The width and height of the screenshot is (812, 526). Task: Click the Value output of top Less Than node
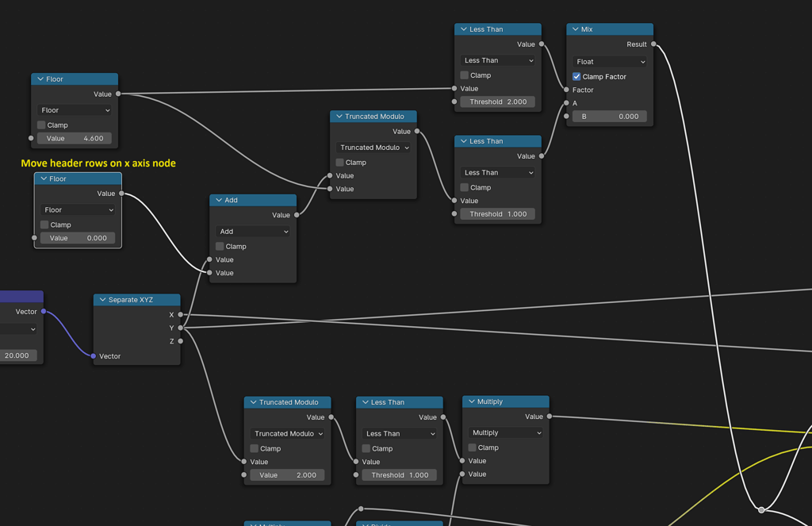click(542, 44)
